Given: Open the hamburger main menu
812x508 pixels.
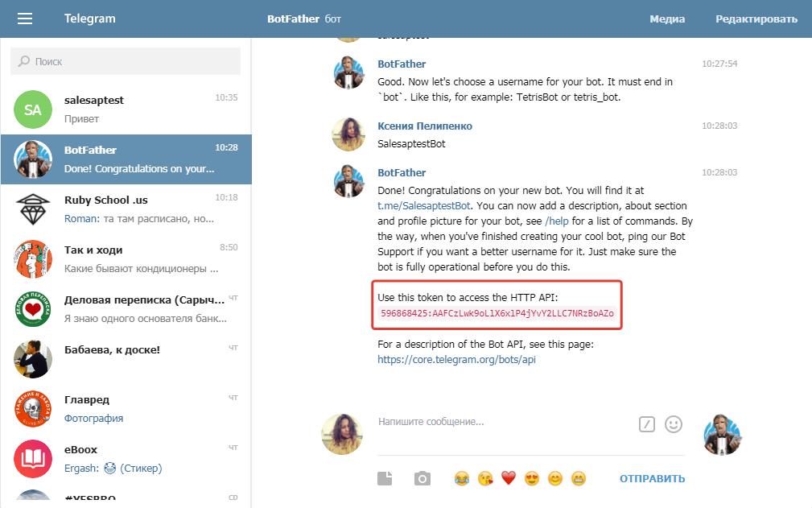Looking at the screenshot, I should [x=25, y=19].
